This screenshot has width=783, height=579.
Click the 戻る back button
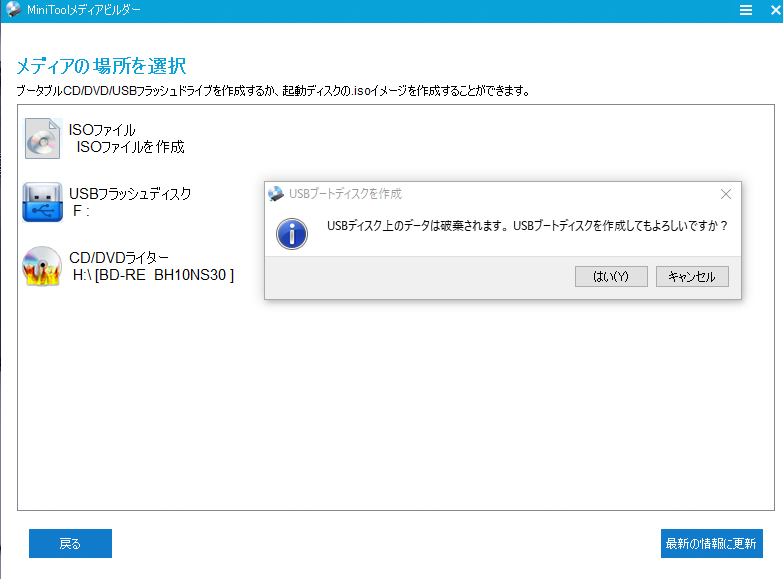tap(70, 543)
